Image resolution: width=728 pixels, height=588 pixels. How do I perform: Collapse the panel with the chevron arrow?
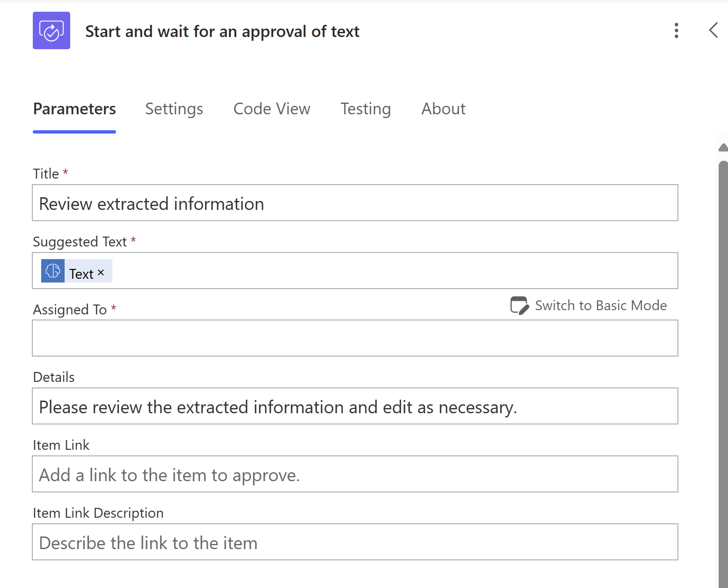(713, 30)
